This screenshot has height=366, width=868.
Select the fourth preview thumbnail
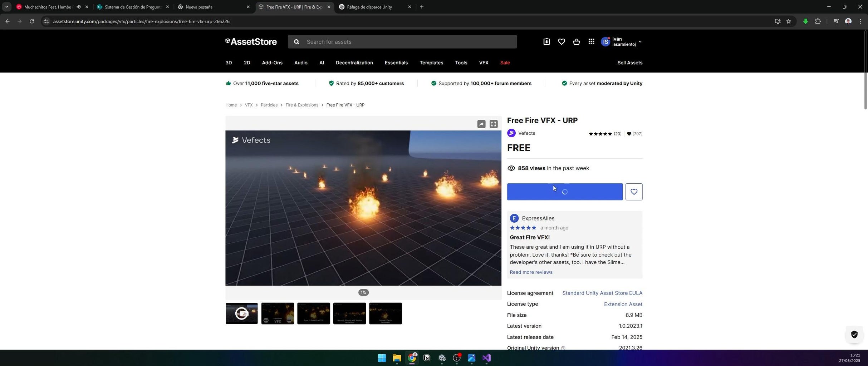(349, 313)
